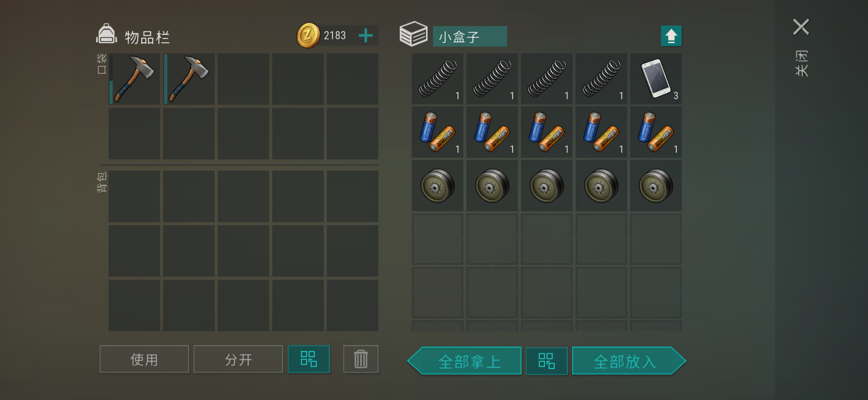Click the box sort grid icon
The width and height of the screenshot is (868, 400).
pos(546,361)
